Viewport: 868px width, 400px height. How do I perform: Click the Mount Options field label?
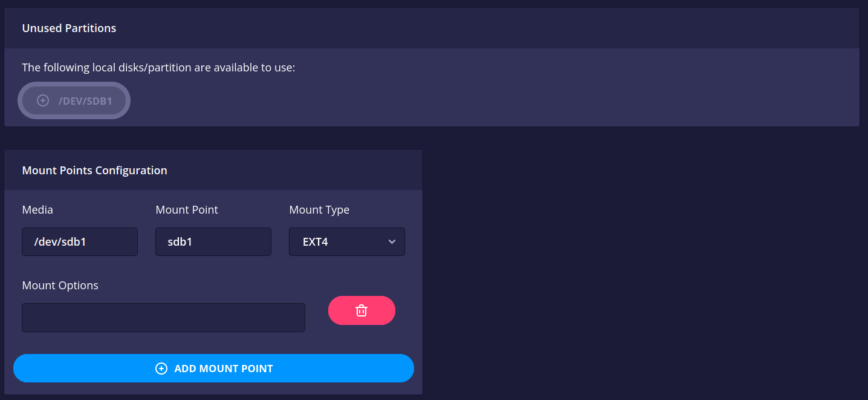point(60,286)
